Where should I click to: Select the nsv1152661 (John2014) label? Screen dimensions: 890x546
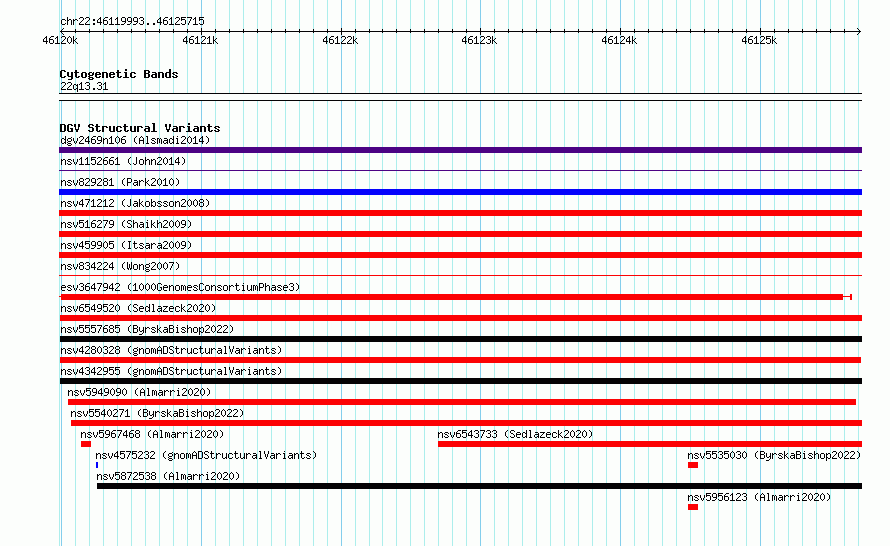[123, 161]
